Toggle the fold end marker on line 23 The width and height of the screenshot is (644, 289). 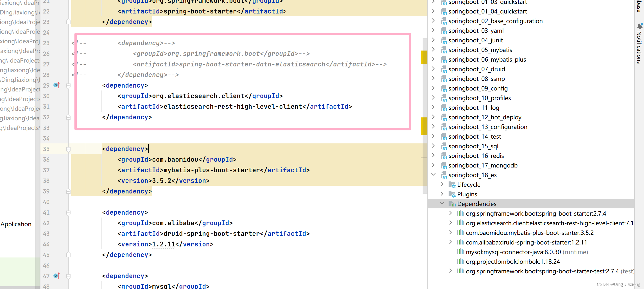click(68, 22)
